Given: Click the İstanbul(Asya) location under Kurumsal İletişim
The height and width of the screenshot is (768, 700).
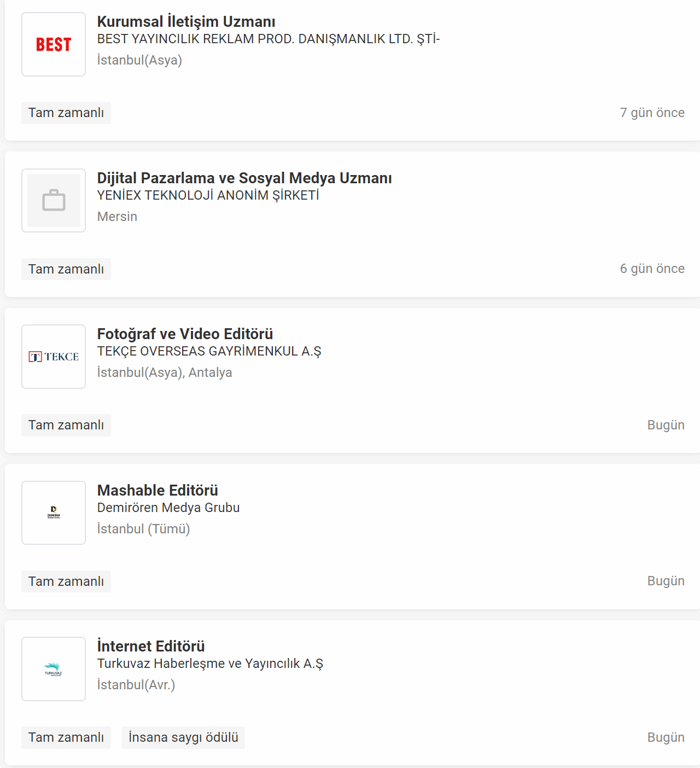Looking at the screenshot, I should pos(139,60).
